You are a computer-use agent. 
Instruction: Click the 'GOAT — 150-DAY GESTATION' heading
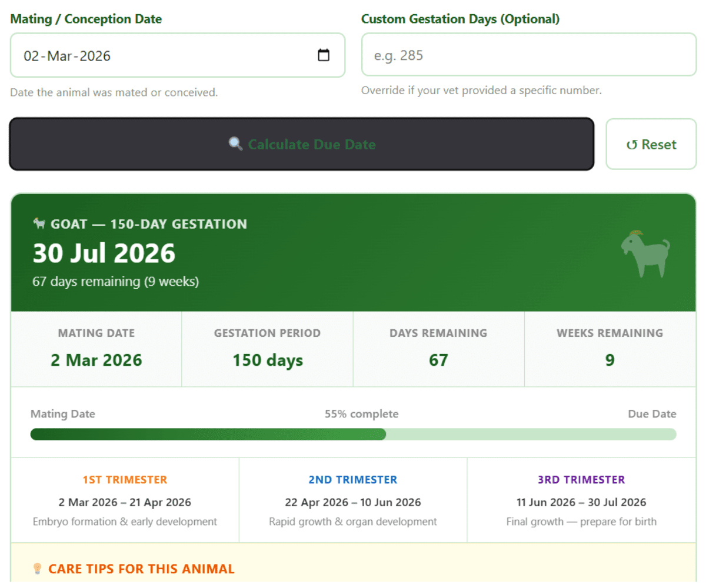click(149, 224)
